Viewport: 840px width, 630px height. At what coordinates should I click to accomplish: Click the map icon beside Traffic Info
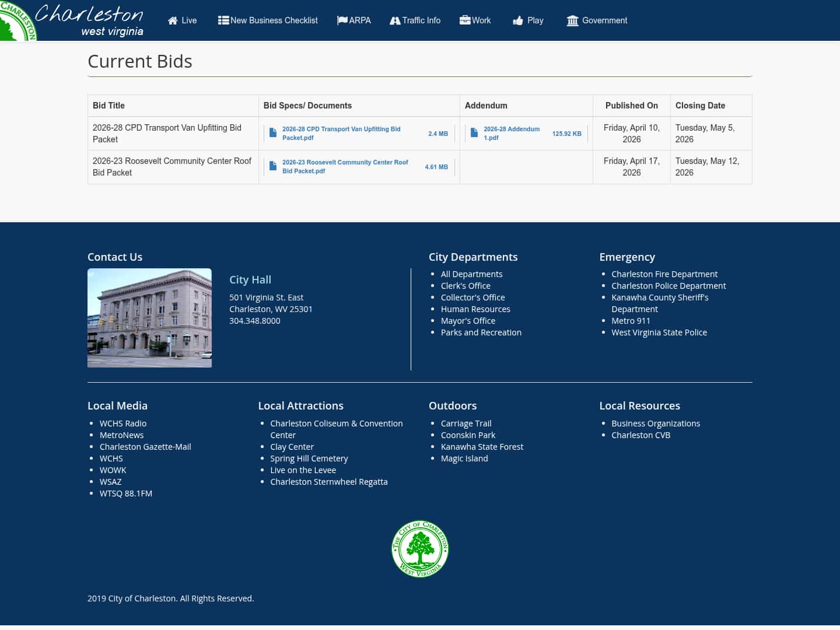(x=395, y=20)
